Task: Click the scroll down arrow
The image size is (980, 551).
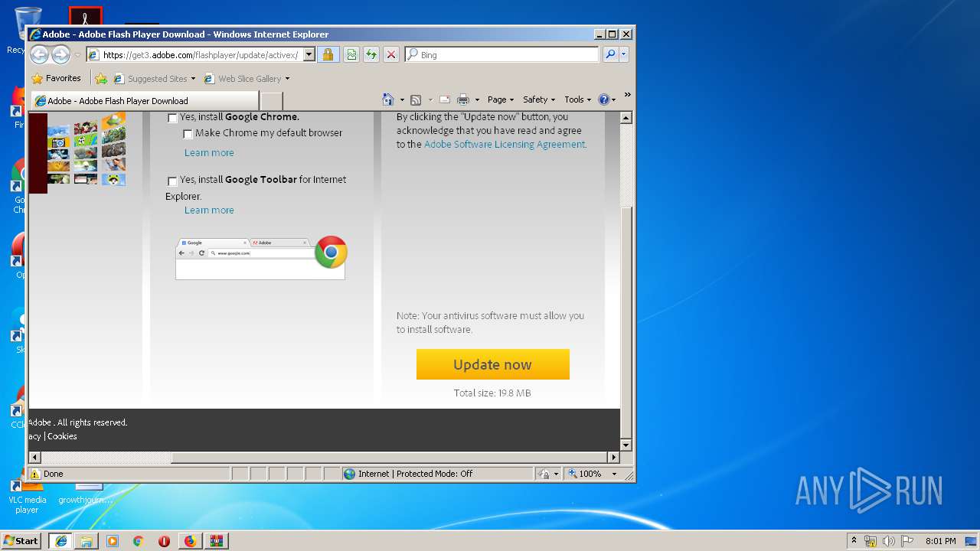Action: [x=626, y=445]
